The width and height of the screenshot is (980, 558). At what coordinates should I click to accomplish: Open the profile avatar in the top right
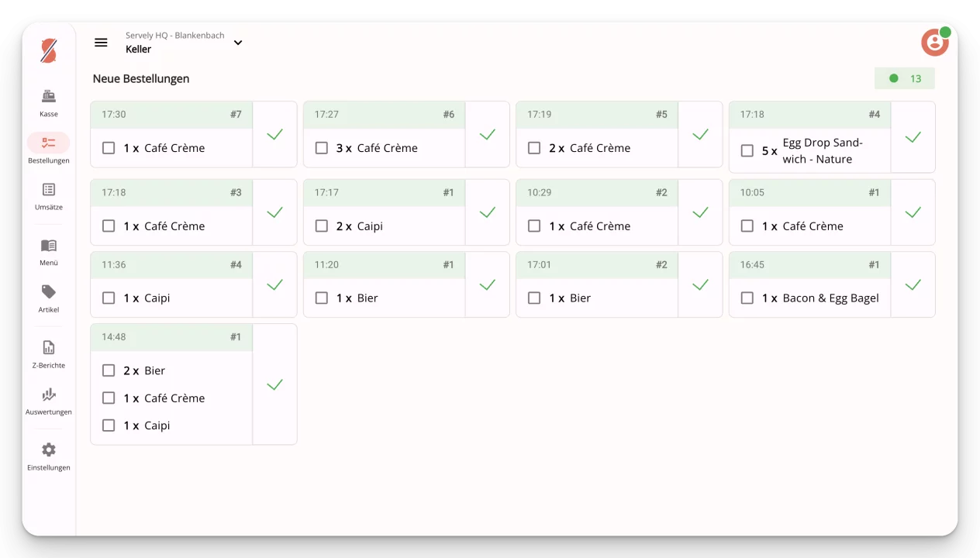(x=934, y=42)
